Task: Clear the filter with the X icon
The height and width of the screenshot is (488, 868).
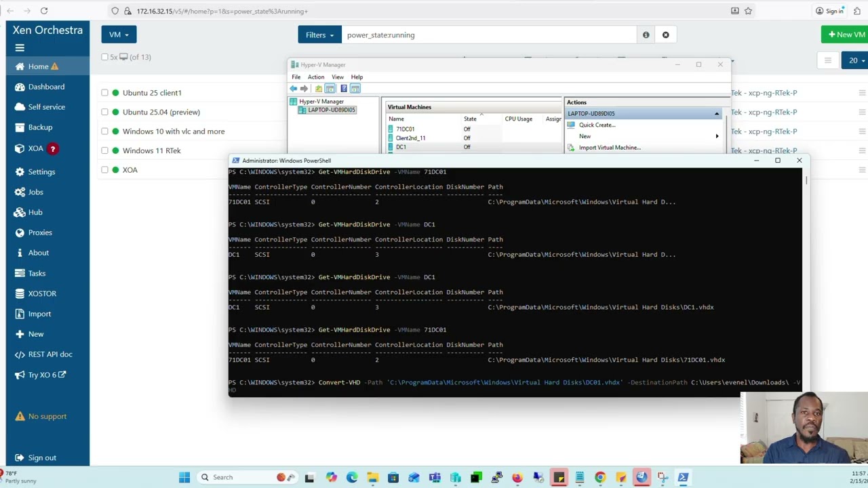Action: pyautogui.click(x=665, y=35)
